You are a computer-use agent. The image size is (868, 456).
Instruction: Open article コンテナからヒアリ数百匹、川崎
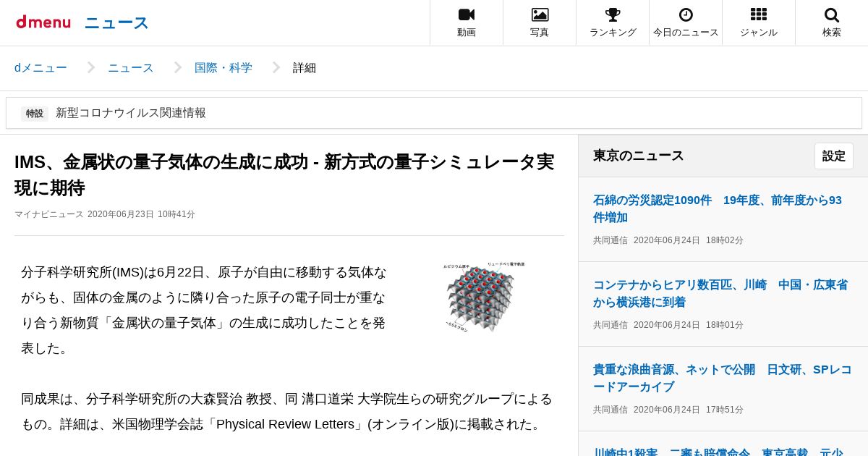point(720,293)
